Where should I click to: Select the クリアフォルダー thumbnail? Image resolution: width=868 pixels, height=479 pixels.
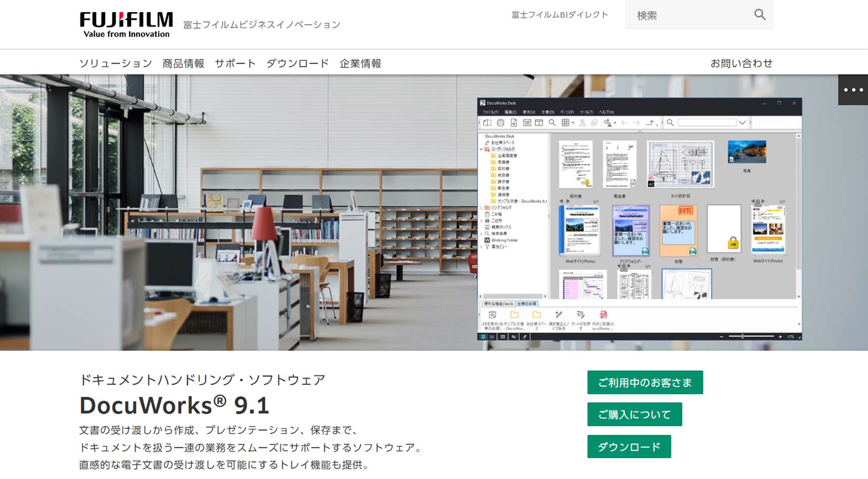pyautogui.click(x=631, y=231)
